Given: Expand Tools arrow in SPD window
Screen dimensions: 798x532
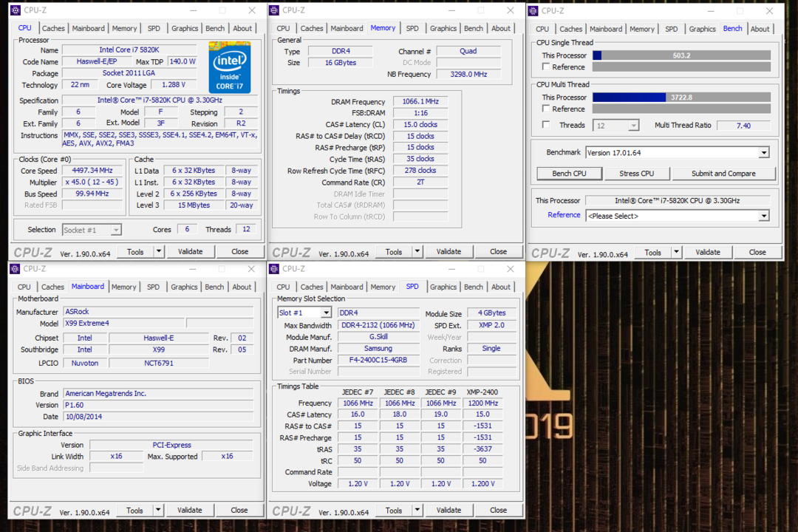Looking at the screenshot, I should (417, 510).
